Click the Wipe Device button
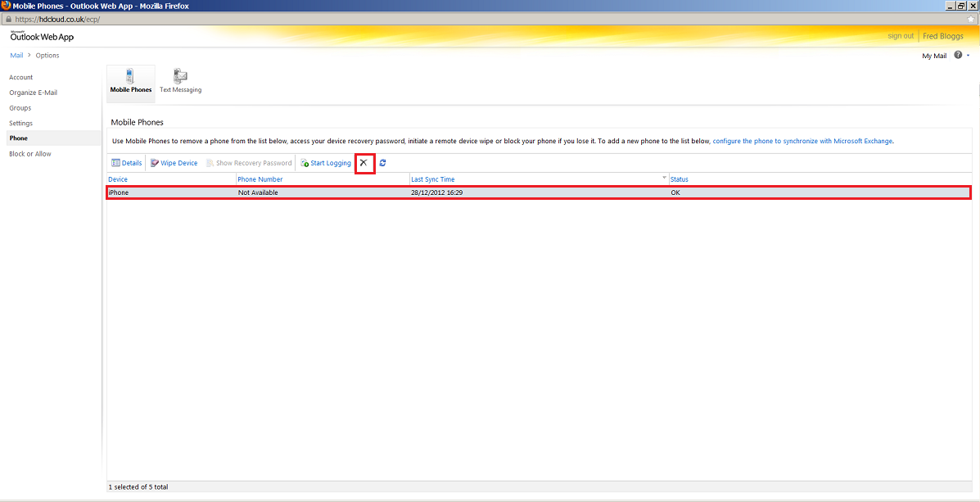The height and width of the screenshot is (502, 980). tap(174, 163)
